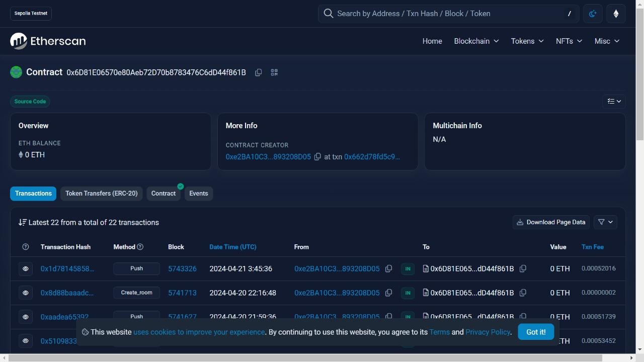The image size is (644, 362).
Task: Toggle Date Time (UTC) column format
Action: (233, 247)
